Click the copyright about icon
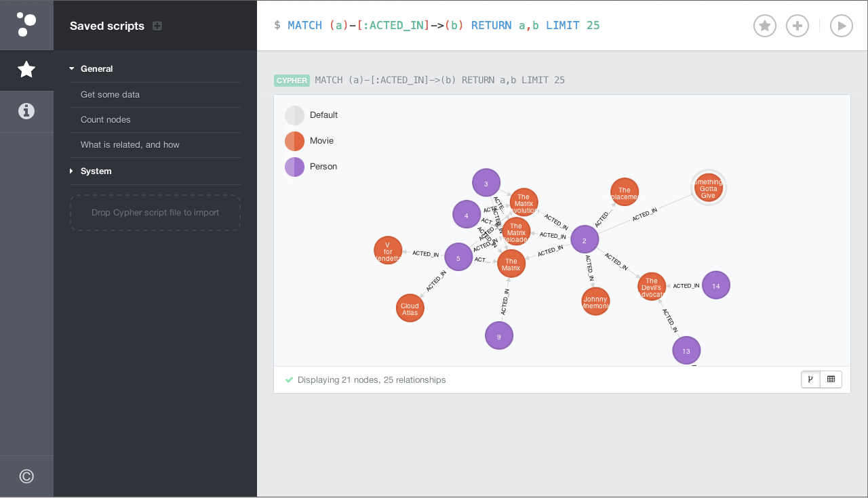Screen dimensions: 868x498 click(26, 476)
